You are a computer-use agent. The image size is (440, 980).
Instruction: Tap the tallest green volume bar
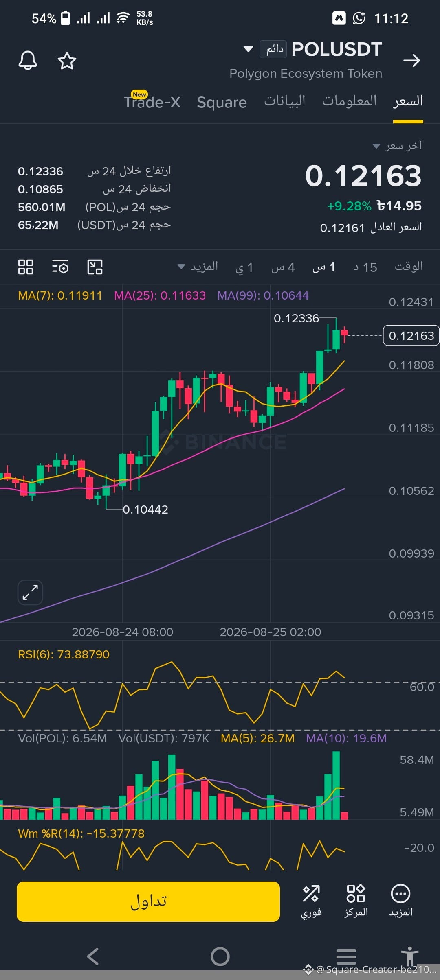coord(336,785)
